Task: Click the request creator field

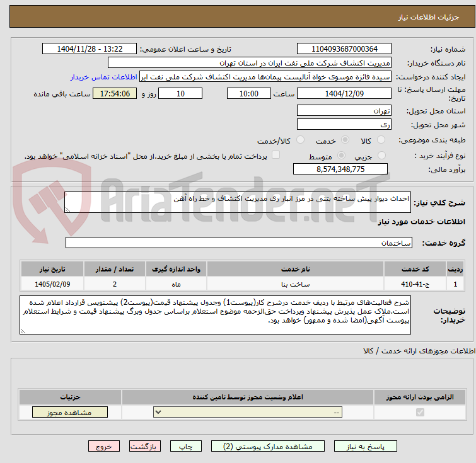Action: pyautogui.click(x=265, y=77)
